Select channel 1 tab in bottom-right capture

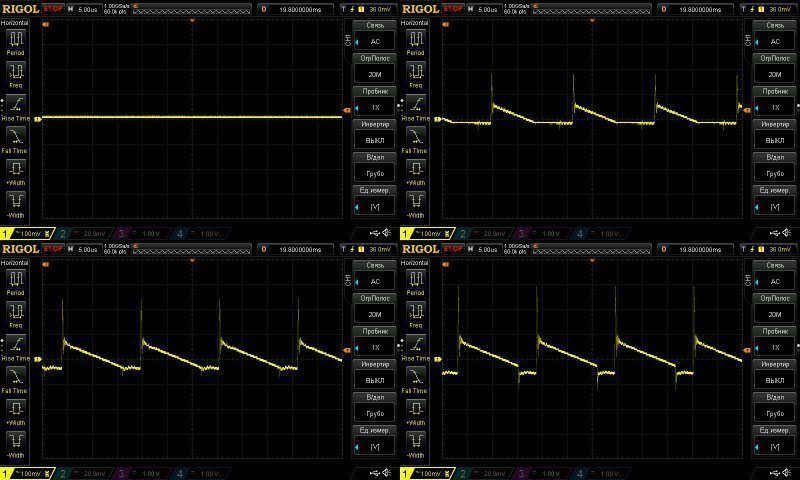(x=428, y=474)
